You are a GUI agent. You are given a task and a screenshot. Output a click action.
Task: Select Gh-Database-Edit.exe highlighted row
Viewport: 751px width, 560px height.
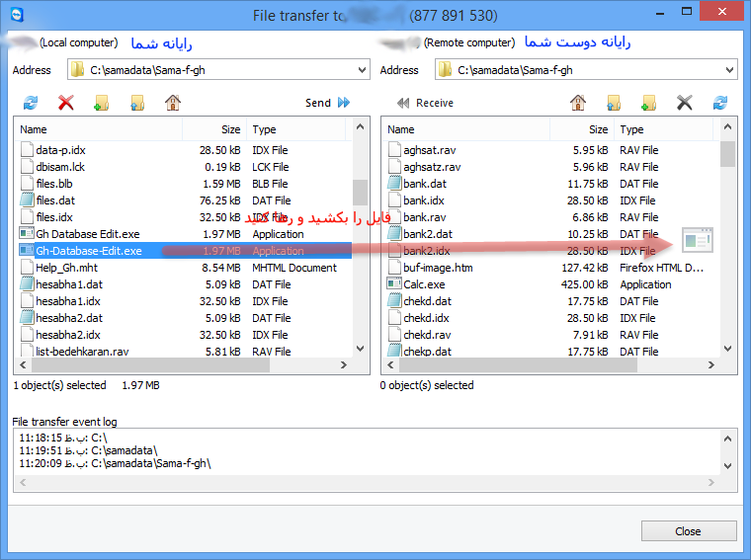coord(185,250)
